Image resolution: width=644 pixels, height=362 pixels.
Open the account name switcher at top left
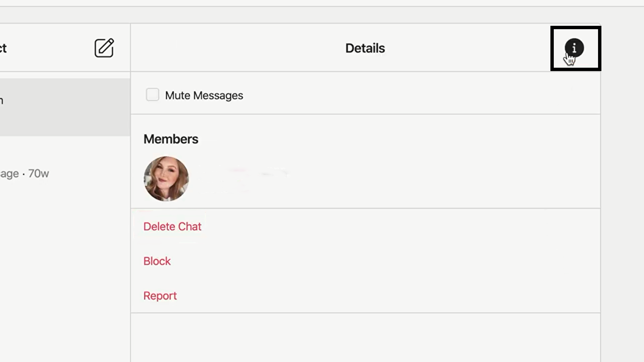[x=3, y=48]
